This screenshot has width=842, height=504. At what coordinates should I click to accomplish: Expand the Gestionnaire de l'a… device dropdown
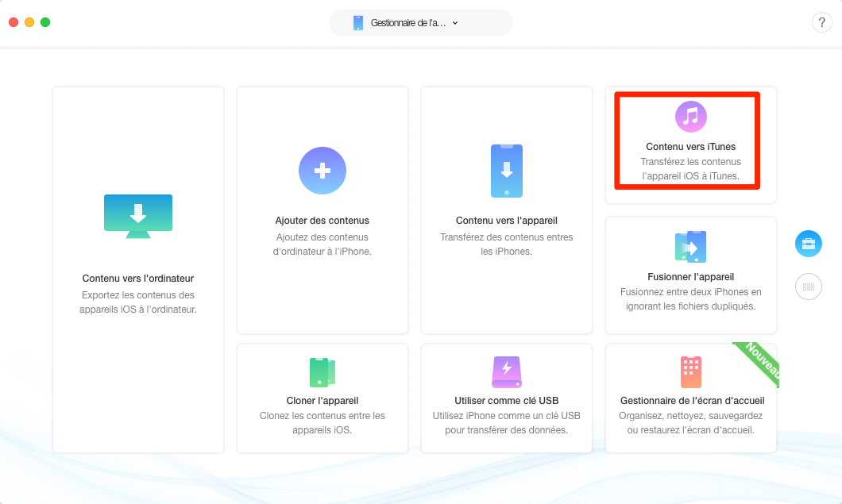pyautogui.click(x=420, y=22)
